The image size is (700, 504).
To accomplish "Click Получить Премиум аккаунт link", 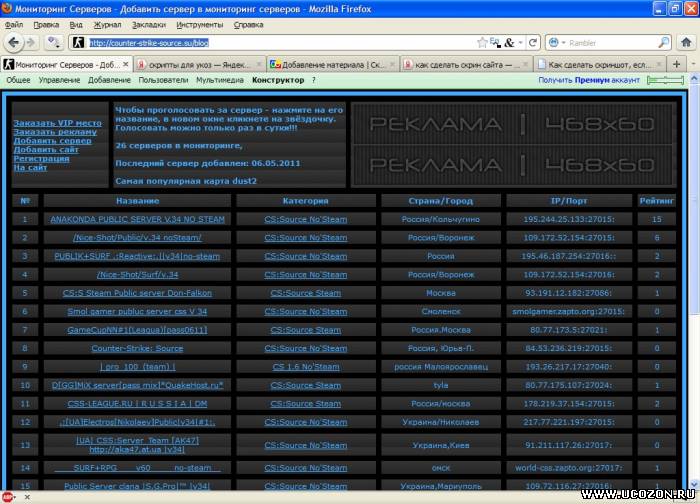I will [589, 80].
